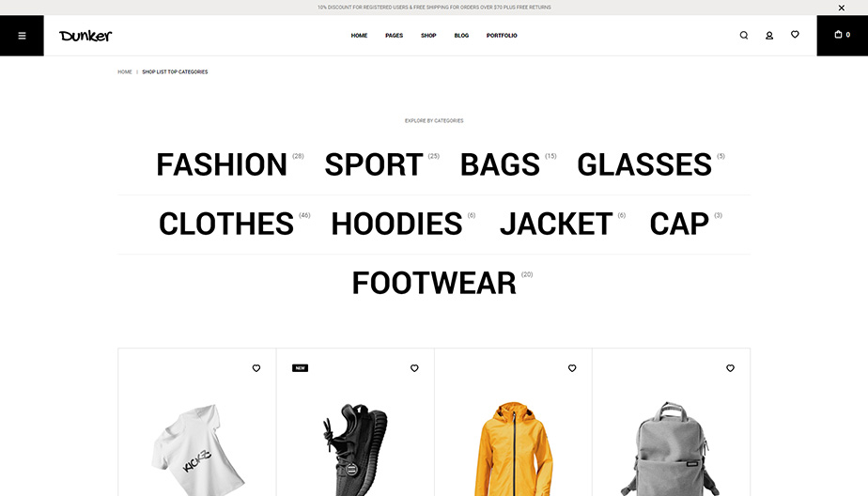Open the user account icon

[769, 36]
